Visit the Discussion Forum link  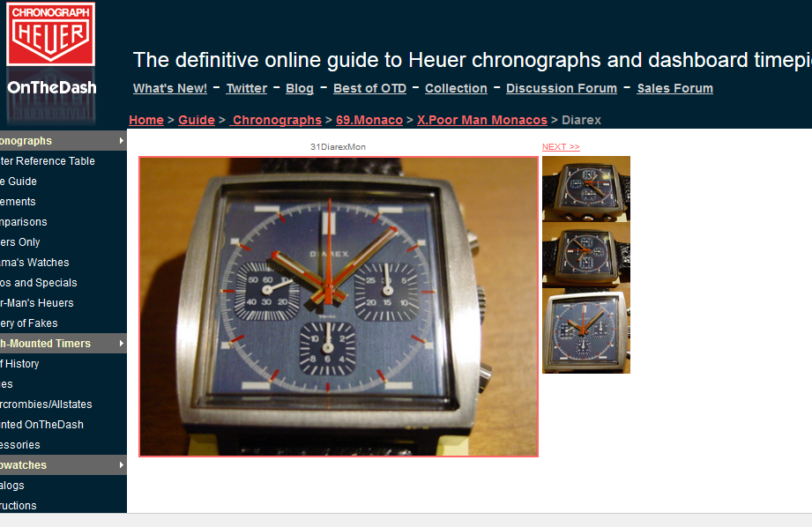pyautogui.click(x=562, y=88)
